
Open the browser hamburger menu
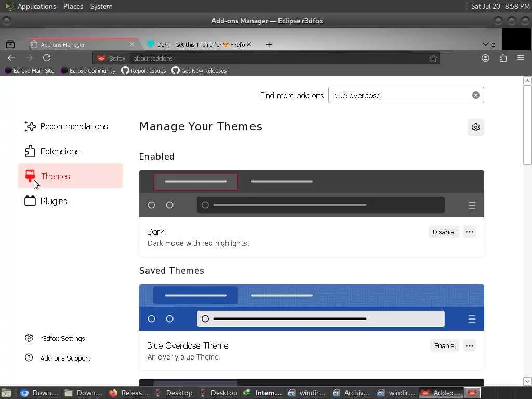[521, 58]
